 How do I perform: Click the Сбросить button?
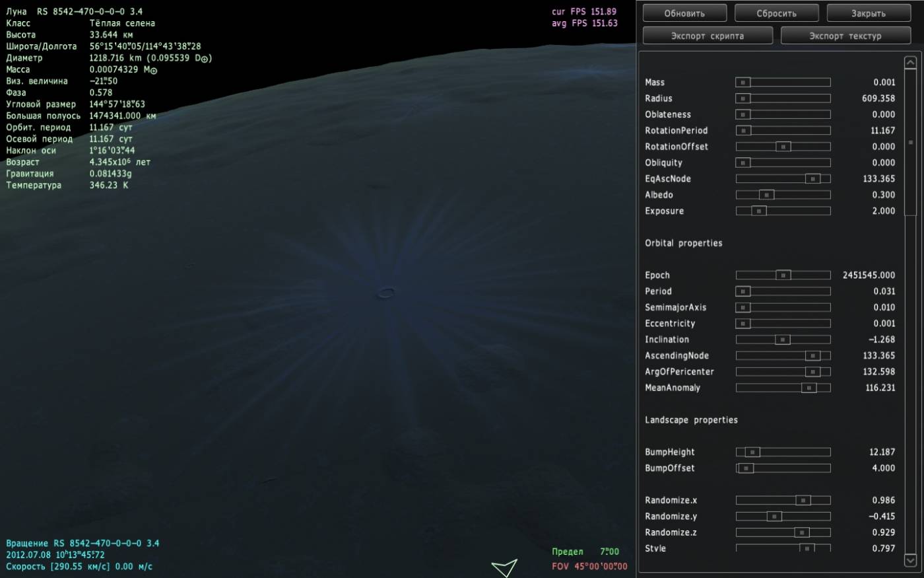pos(776,13)
